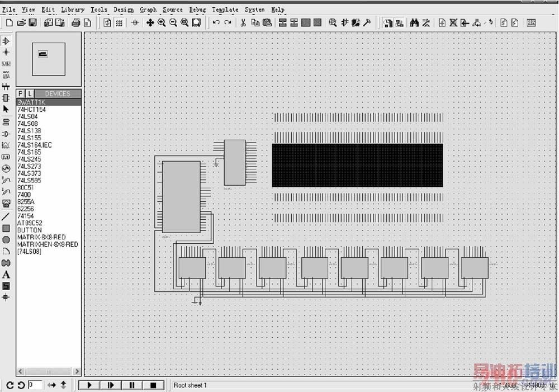The image size is (559, 392).
Task: Select the Terminals mode tool
Action: 6,122
